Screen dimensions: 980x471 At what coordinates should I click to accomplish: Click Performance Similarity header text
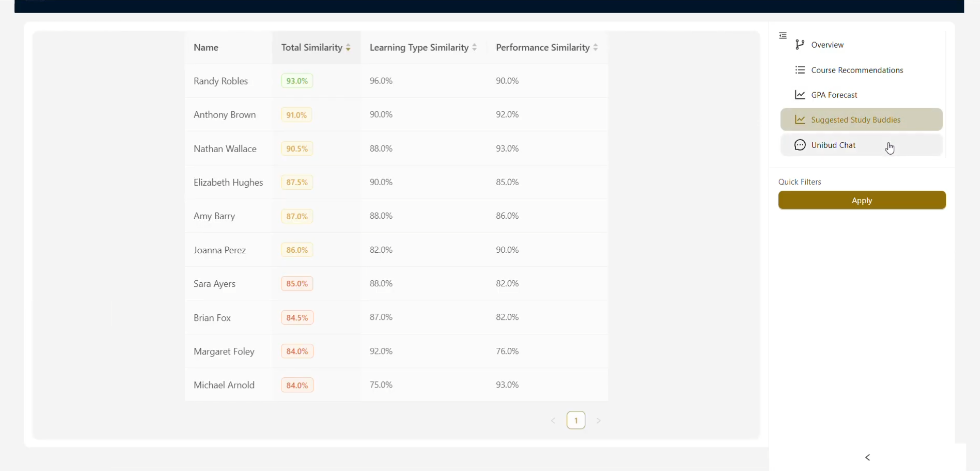click(x=543, y=48)
